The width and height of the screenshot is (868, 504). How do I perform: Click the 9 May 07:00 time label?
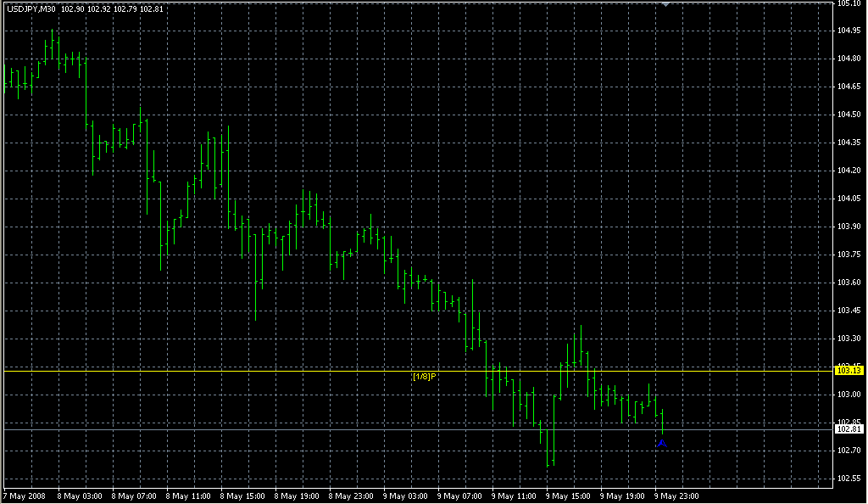pos(459,496)
